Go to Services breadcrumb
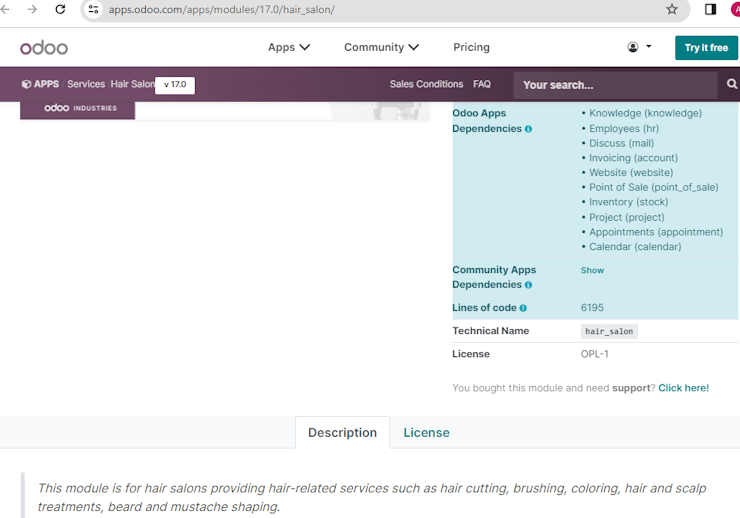 [86, 84]
